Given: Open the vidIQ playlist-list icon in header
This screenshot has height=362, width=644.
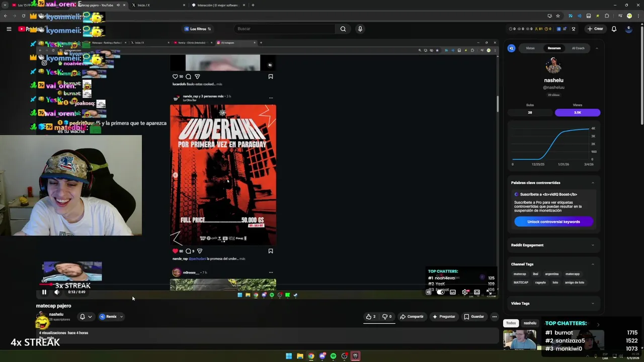Looking at the screenshot, I should 565,29.
